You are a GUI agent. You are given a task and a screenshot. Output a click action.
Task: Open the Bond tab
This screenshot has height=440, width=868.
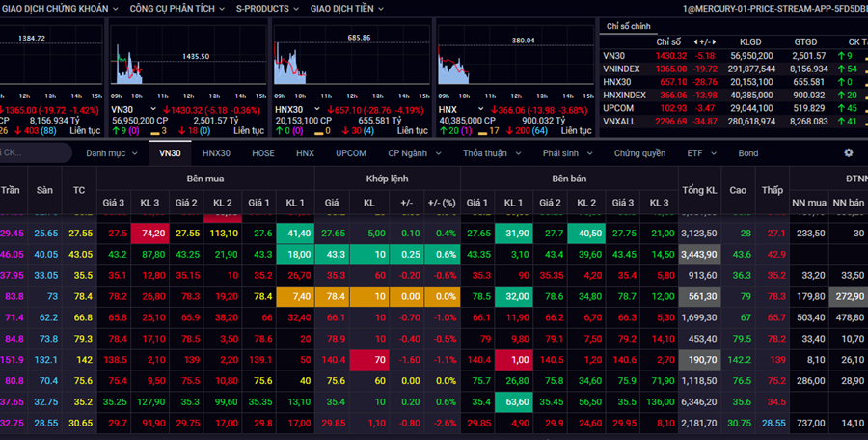tap(747, 152)
